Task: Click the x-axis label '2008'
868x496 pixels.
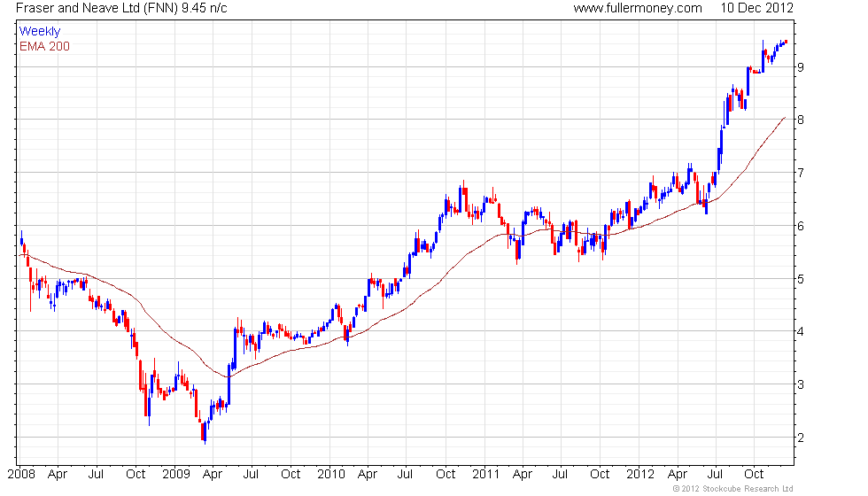Action: (21, 475)
